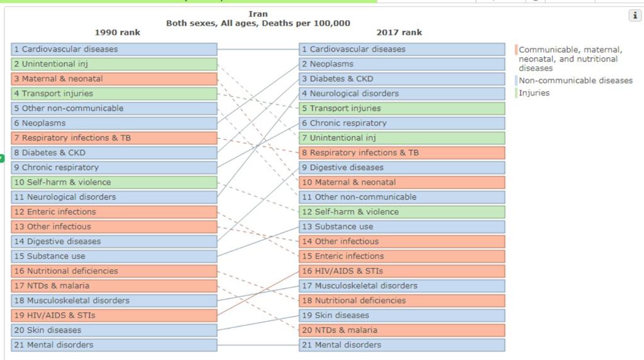Click 1990 rank 14 Digestive diseases
The image size is (644, 360).
114,241
